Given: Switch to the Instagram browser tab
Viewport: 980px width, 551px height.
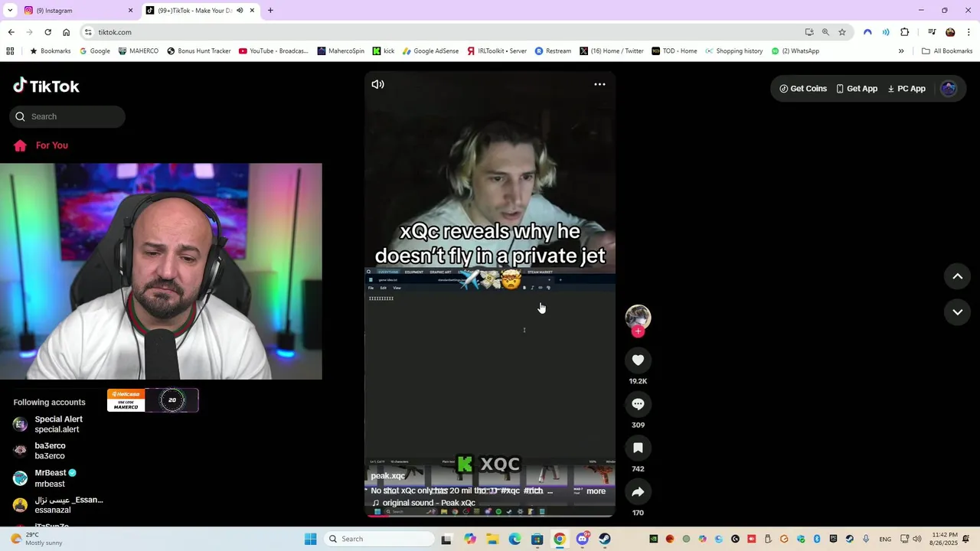Looking at the screenshot, I should [78, 11].
